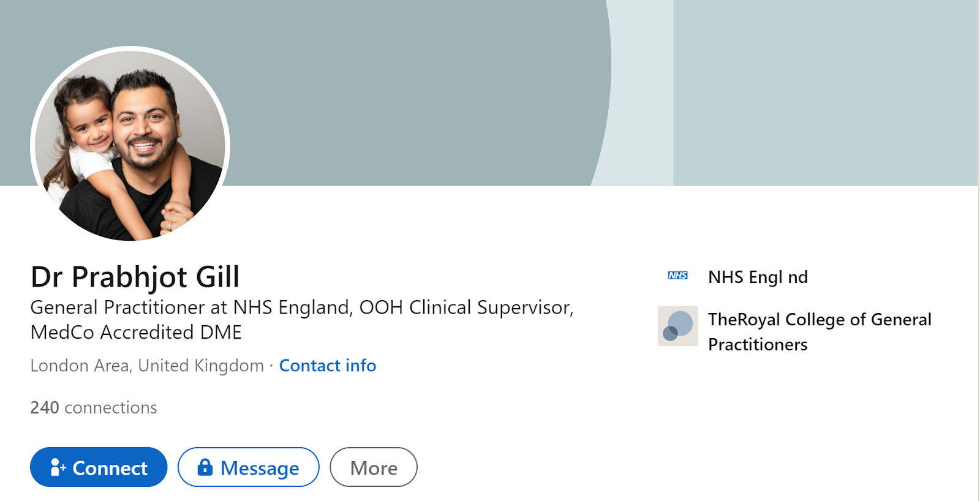
Task: Click the dark grey cover banner area
Action: tap(398, 92)
